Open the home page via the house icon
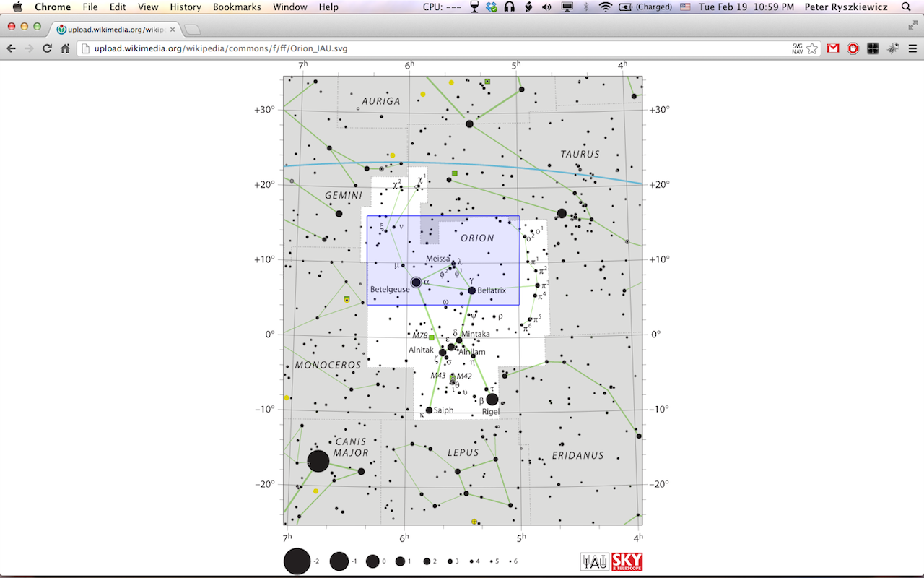This screenshot has height=578, width=924. (x=65, y=48)
